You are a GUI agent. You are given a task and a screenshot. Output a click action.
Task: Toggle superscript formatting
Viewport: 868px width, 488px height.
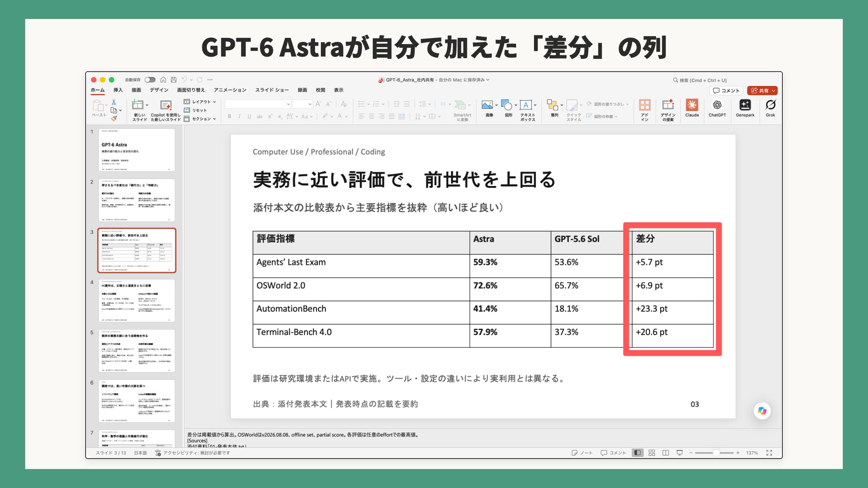(270, 116)
